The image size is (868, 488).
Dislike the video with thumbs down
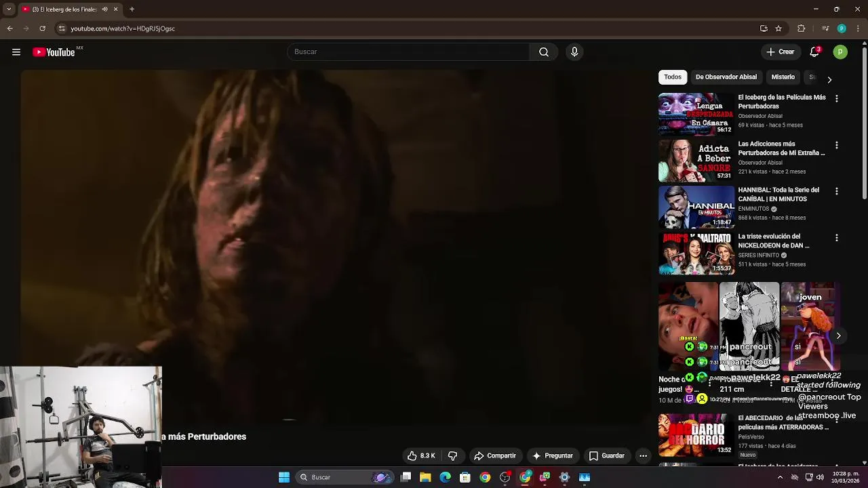[x=453, y=455]
